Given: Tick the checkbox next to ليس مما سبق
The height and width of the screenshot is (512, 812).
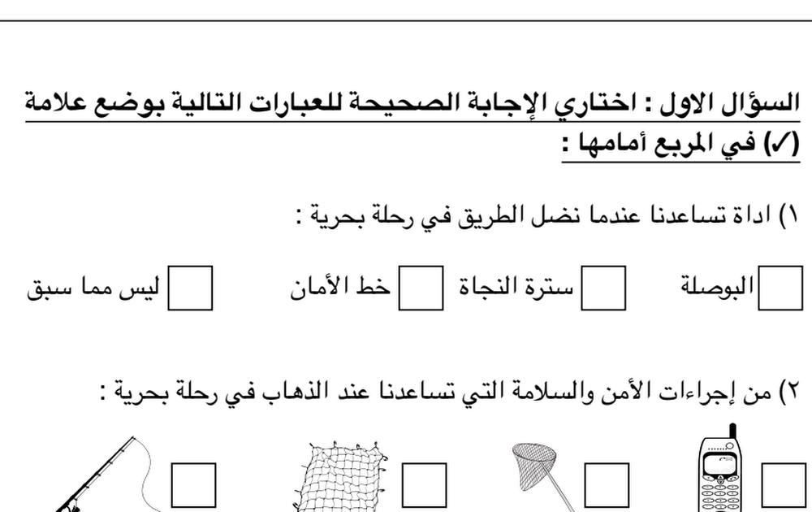Looking at the screenshot, I should click(190, 289).
